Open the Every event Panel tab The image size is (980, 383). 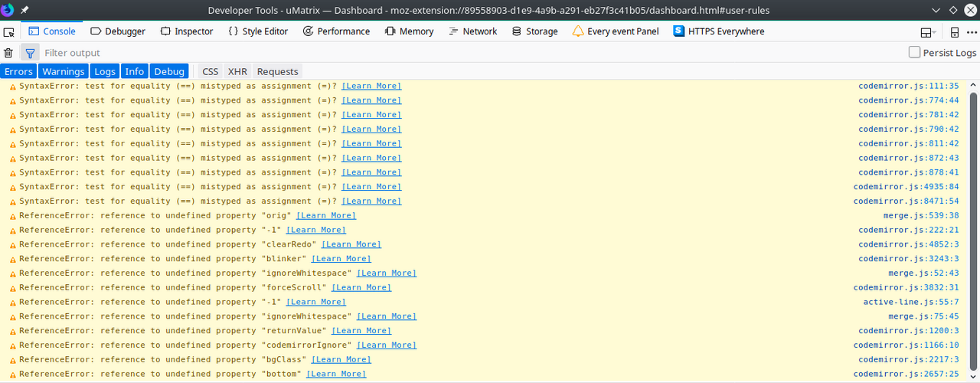point(615,31)
